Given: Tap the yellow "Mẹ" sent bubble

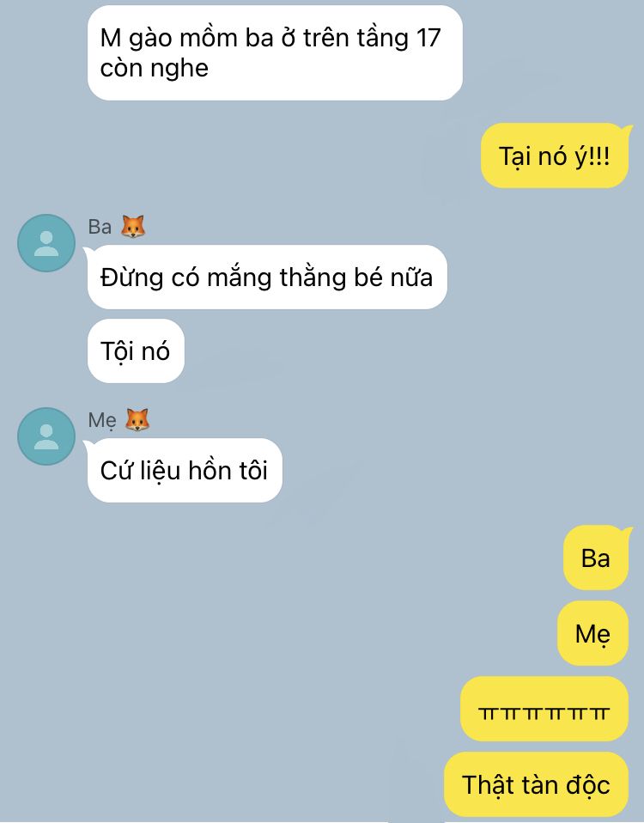Looking at the screenshot, I should [x=592, y=633].
